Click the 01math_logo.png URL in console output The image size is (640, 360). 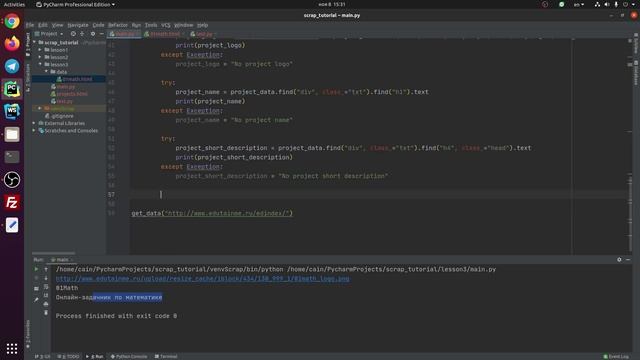(x=202, y=279)
